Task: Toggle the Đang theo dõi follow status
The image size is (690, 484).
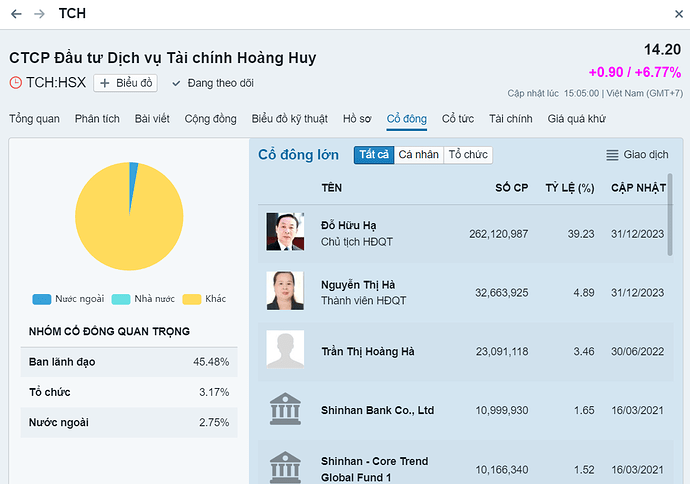Action: (213, 83)
